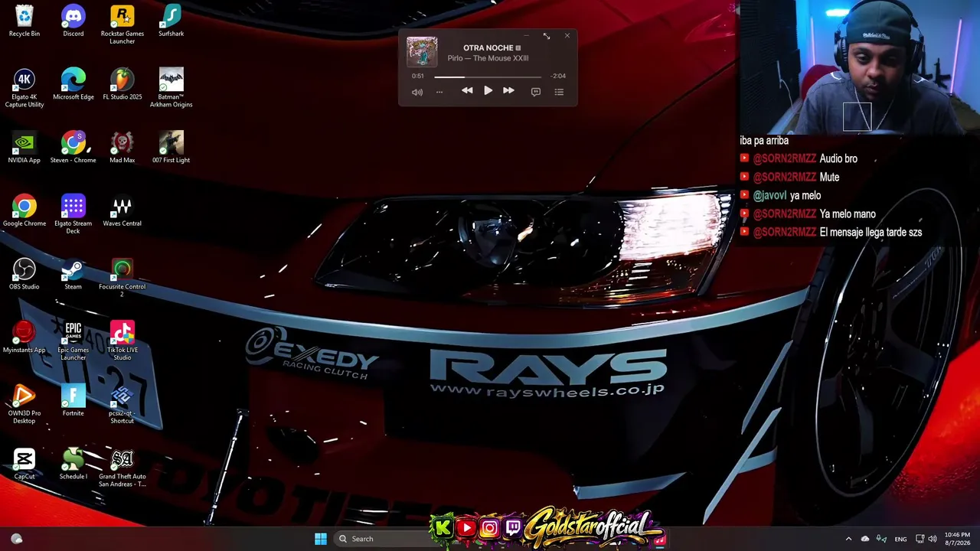Launch the TikTok LIVE Studio icon

pyautogui.click(x=122, y=341)
